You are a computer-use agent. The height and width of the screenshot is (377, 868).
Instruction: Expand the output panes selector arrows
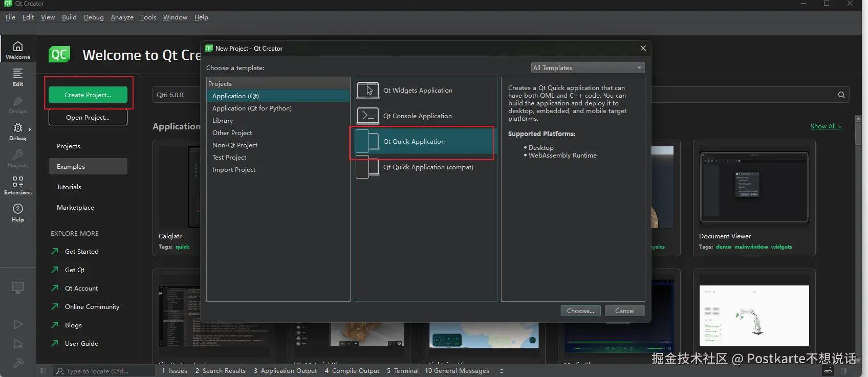pos(502,371)
